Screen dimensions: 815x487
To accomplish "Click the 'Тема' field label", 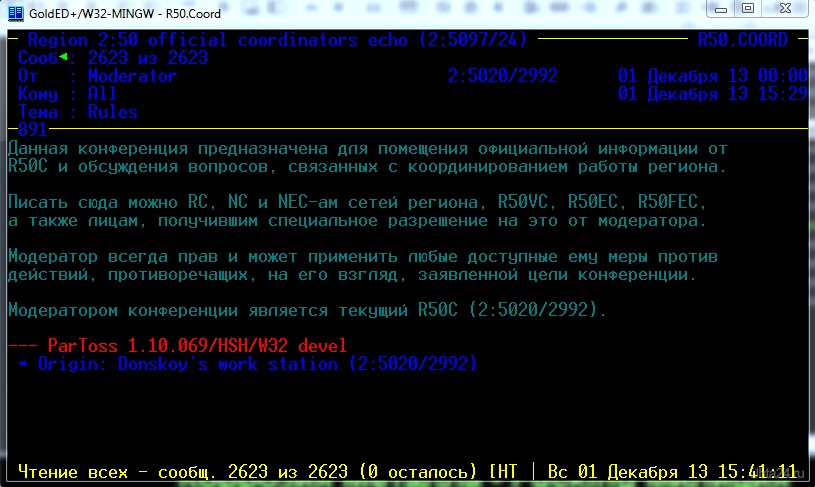I will [x=37, y=112].
